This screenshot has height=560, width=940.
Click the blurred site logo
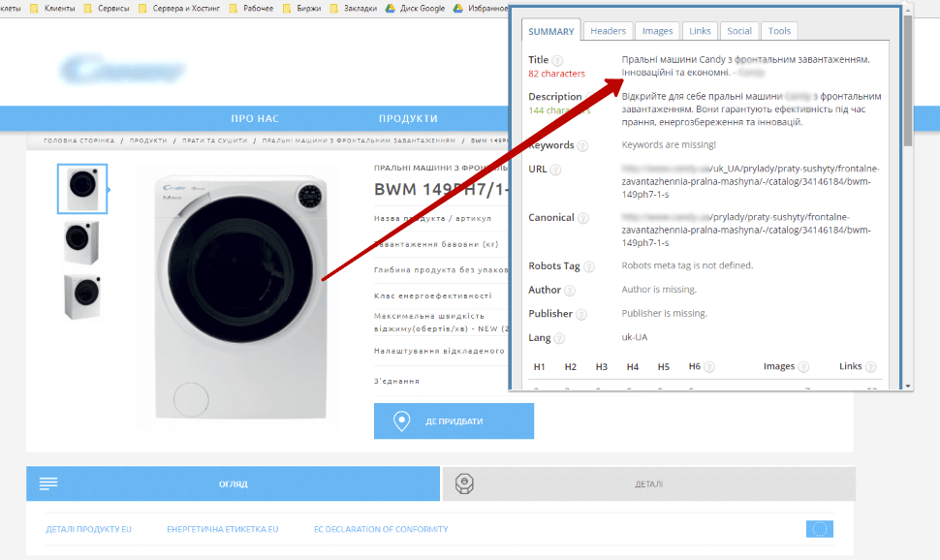click(122, 70)
